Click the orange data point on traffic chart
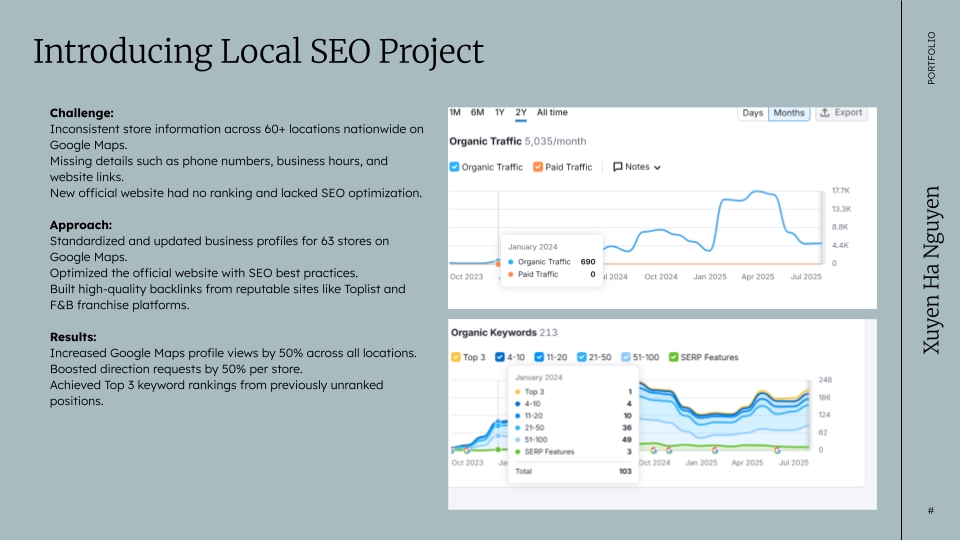Screen dimensions: 960x540 (x=498, y=263)
